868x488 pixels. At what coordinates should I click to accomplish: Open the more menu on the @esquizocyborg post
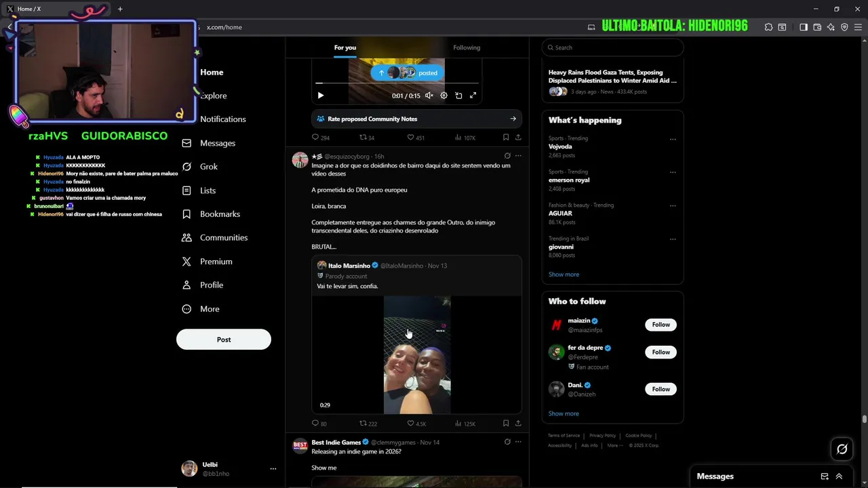518,156
